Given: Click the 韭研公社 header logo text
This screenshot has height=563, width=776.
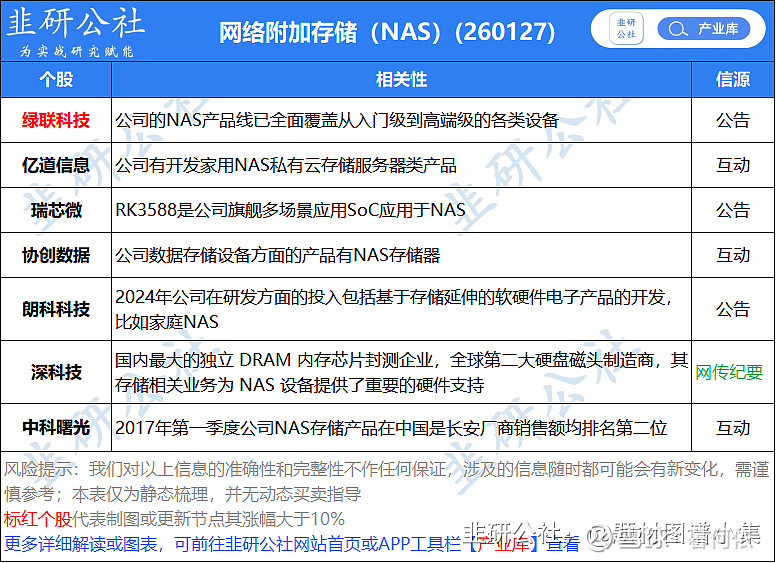Looking at the screenshot, I should (x=75, y=23).
